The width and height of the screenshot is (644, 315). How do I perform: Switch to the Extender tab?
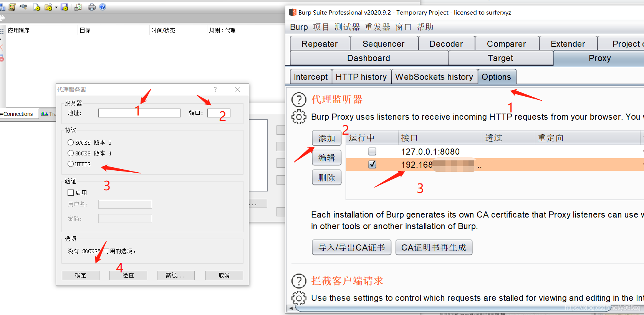click(x=568, y=44)
